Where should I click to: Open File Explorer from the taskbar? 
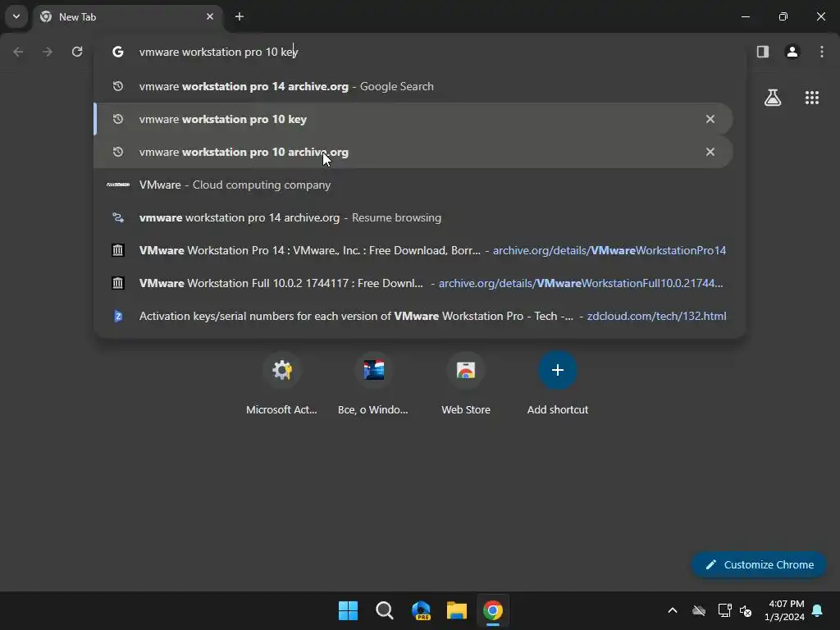(456, 610)
